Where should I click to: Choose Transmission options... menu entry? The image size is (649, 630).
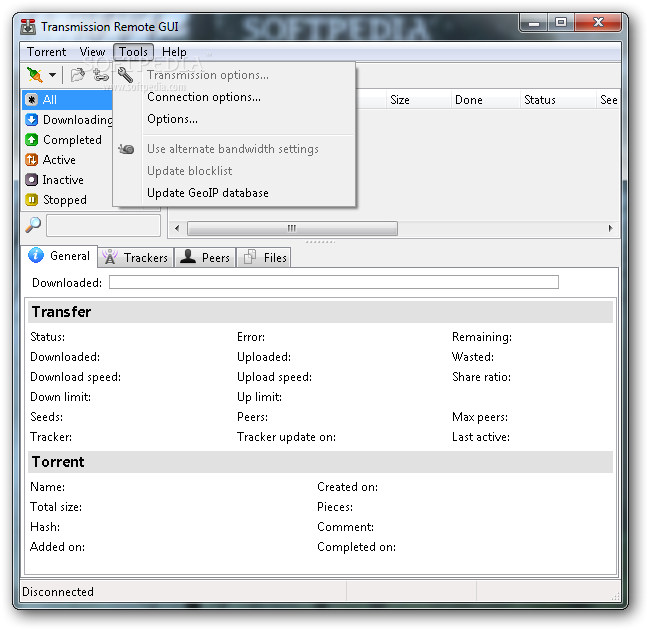(x=234, y=75)
